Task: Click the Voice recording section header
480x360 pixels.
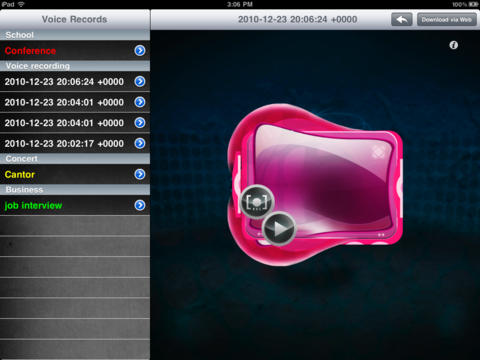Action: coord(75,66)
